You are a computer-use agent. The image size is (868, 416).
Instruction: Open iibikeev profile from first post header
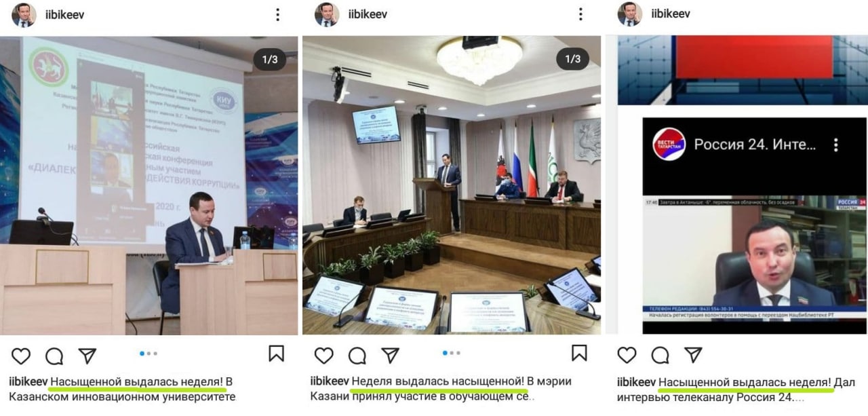tap(65, 14)
